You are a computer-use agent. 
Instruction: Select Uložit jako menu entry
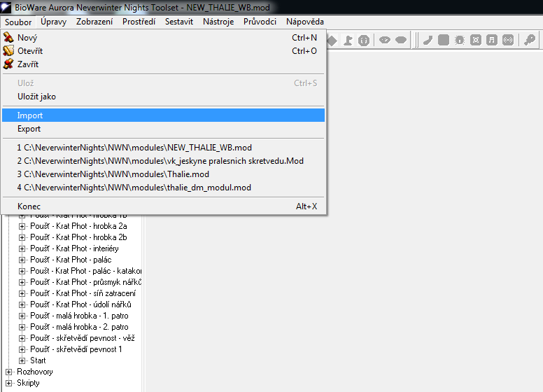36,97
